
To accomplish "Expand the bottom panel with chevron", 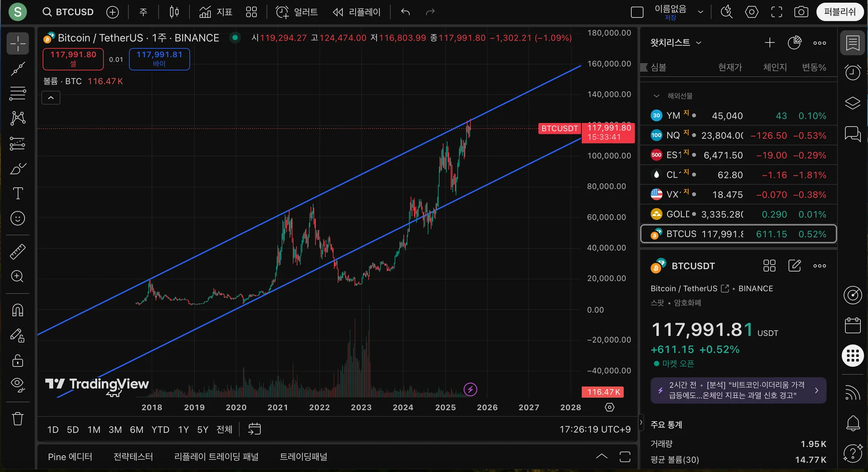I will point(602,457).
